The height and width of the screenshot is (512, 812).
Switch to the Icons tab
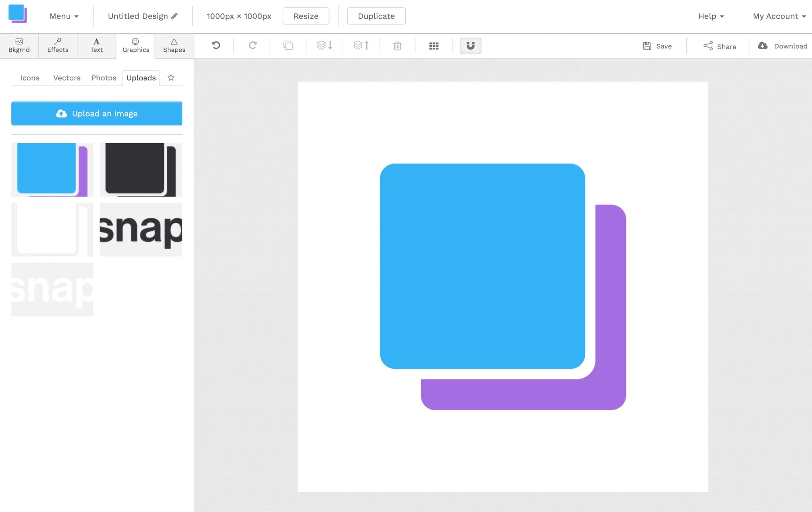pos(29,77)
